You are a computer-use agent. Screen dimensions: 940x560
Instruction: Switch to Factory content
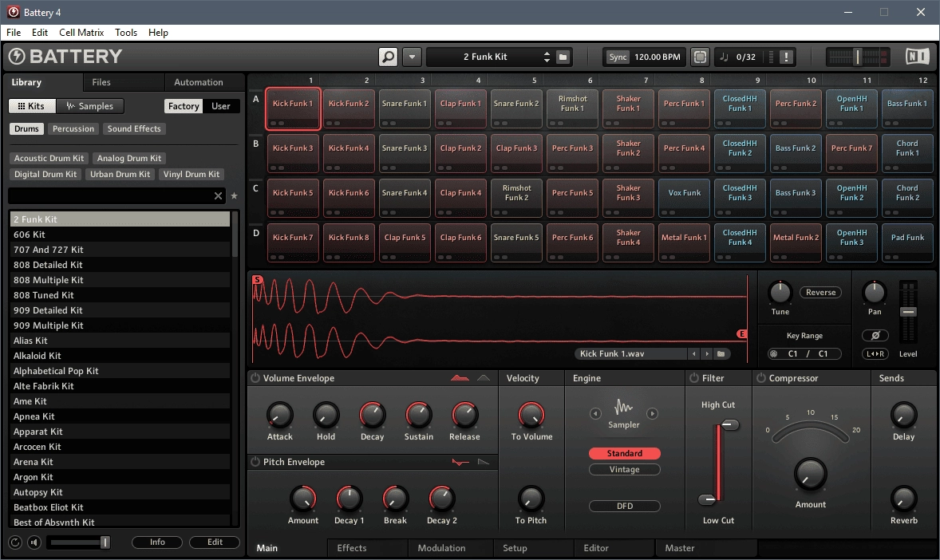pos(184,106)
